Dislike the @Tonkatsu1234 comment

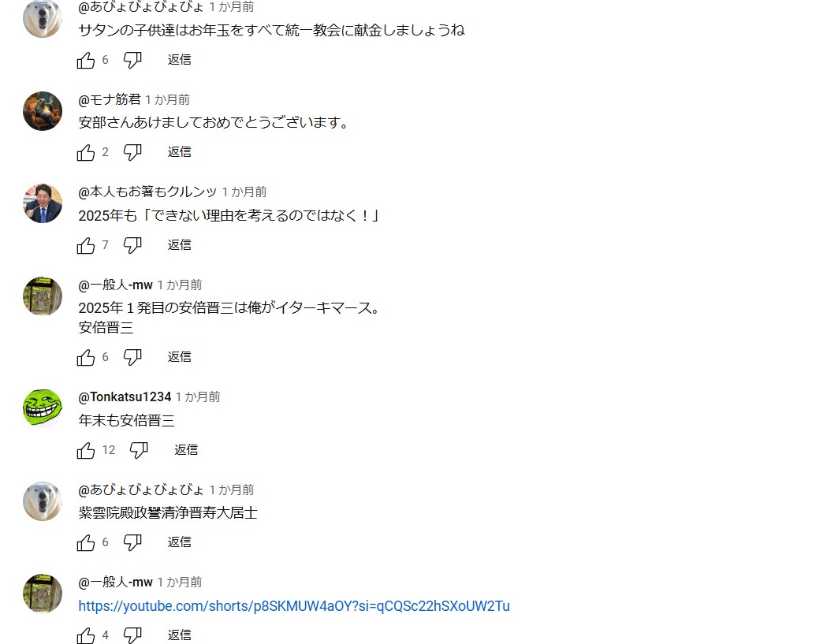[x=140, y=450]
